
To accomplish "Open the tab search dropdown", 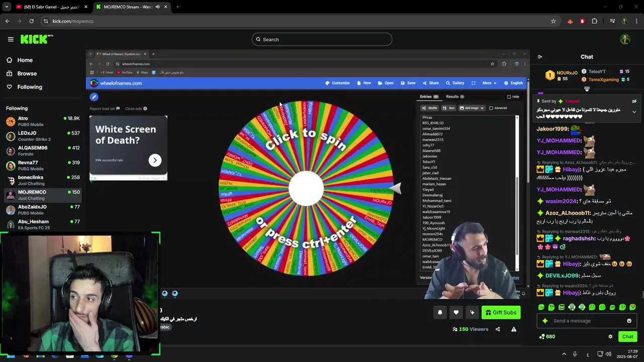I will (x=6, y=7).
